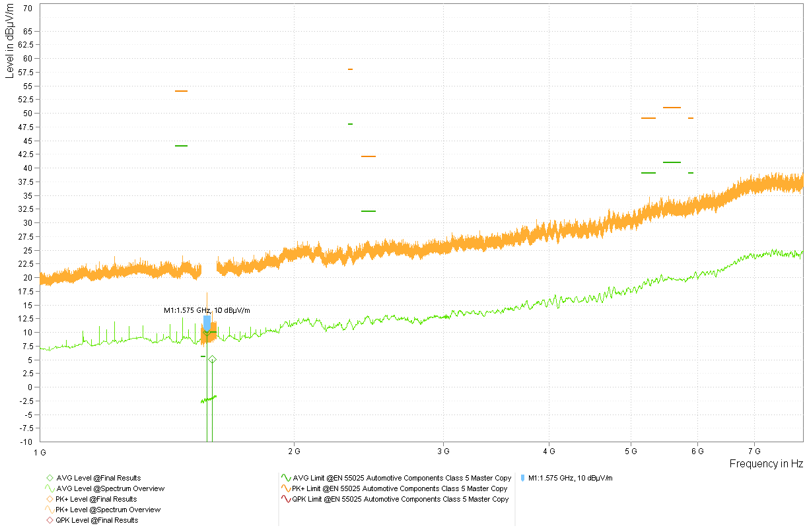Screen dimensions: 807x532
Task: Click the green diamond AVG Level Final Results legend icon
Action: tap(49, 478)
